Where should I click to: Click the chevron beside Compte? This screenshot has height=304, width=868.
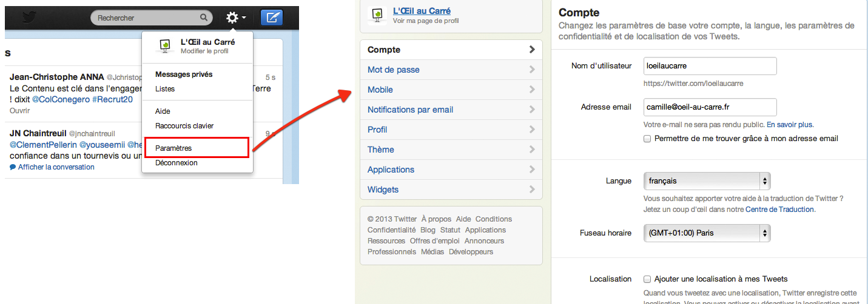532,50
